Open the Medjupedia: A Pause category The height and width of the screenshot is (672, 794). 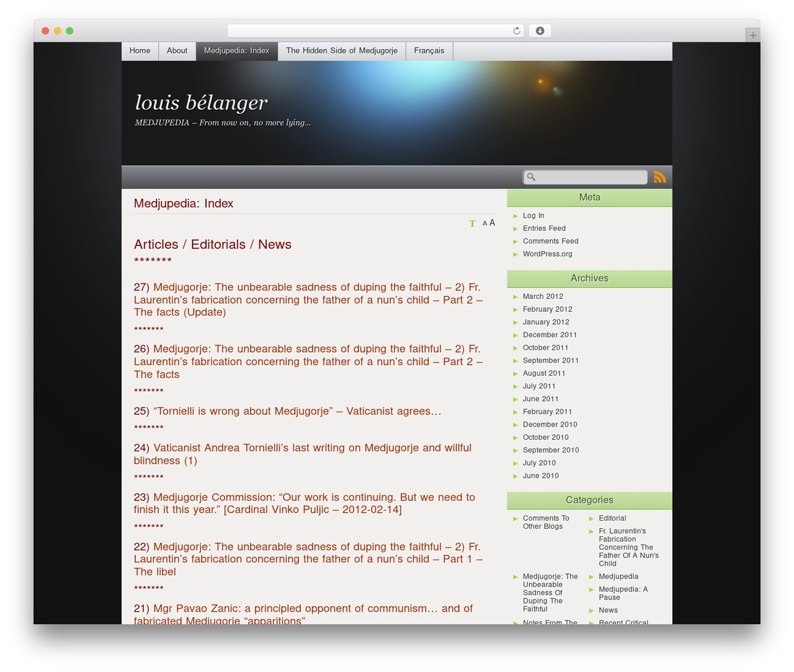pos(623,593)
